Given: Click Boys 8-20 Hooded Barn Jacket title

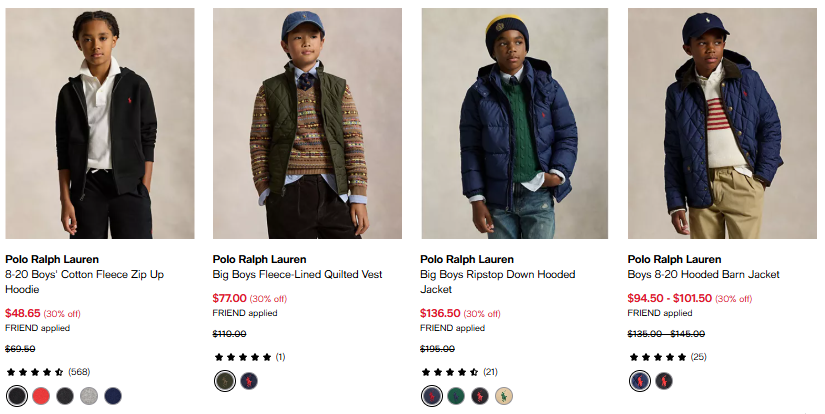Looking at the screenshot, I should coord(704,274).
